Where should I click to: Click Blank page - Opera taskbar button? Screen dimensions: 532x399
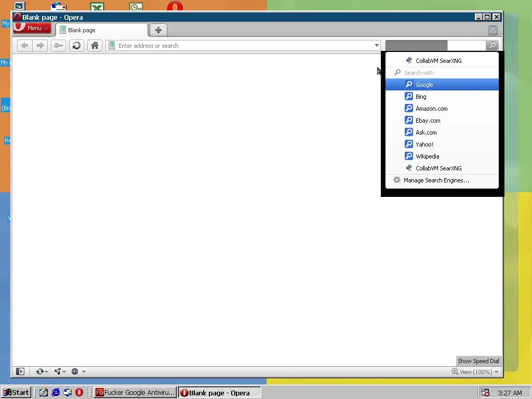(x=220, y=393)
